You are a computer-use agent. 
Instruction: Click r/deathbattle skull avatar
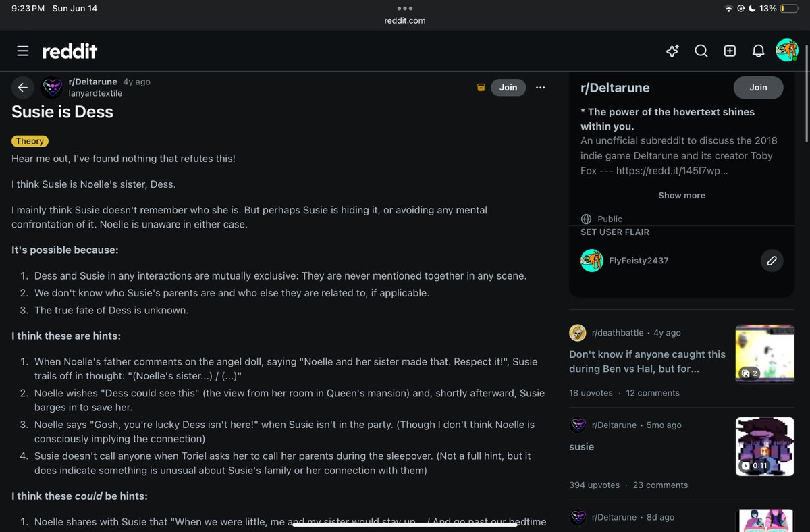pos(578,333)
